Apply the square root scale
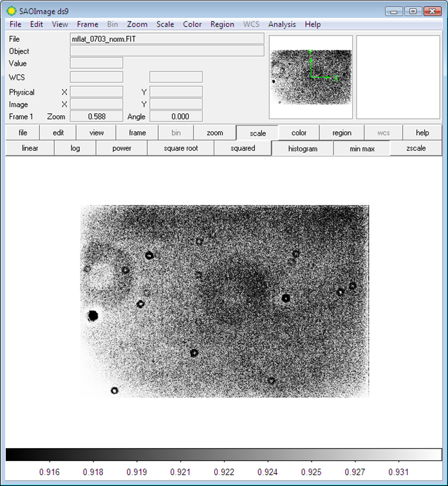448x486 pixels. (x=180, y=148)
